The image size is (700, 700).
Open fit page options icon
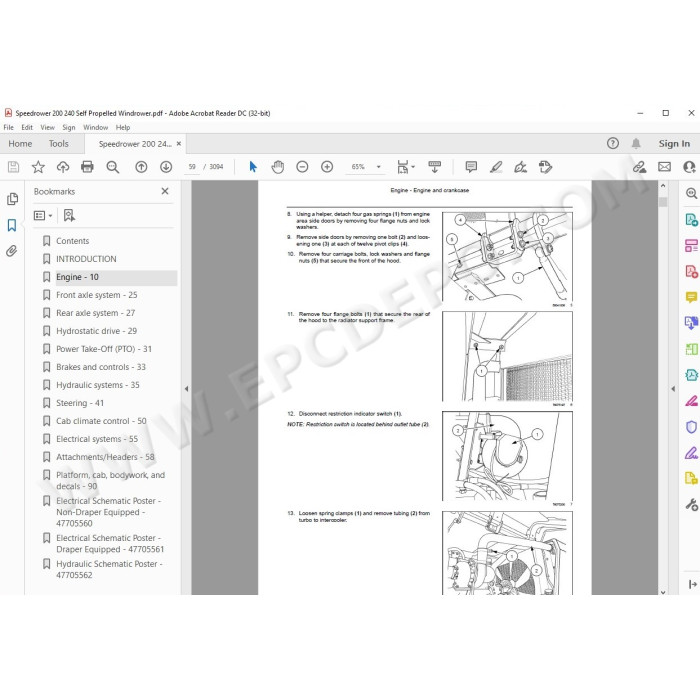405,167
